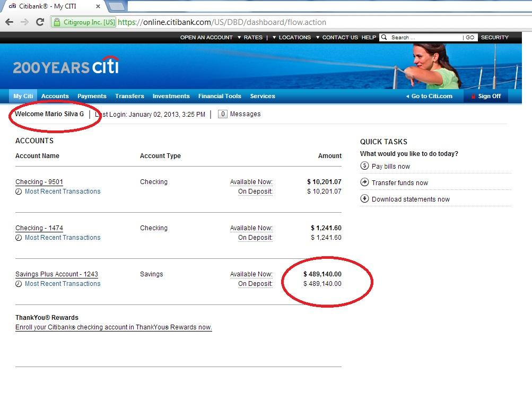View Most Recent Transactions for Checking 1474

(63, 238)
